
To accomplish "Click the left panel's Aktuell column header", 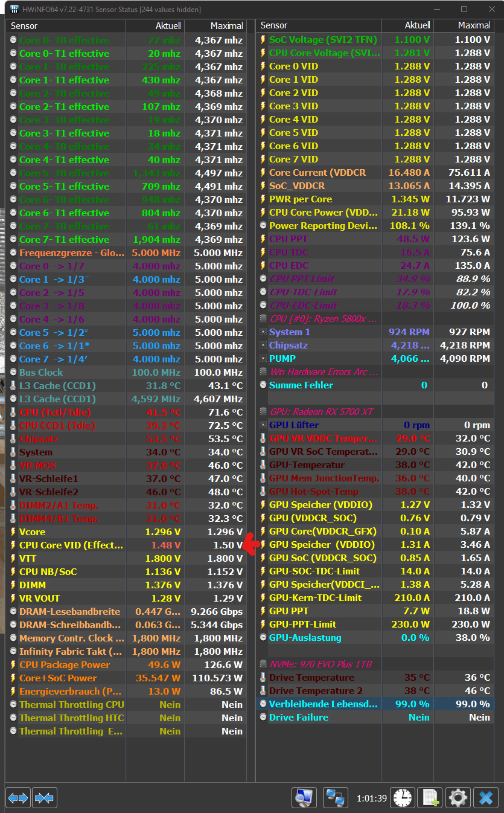I will point(155,26).
